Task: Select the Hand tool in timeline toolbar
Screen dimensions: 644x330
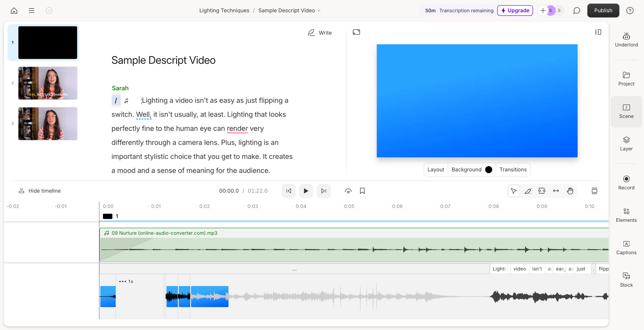Action: [x=570, y=191]
